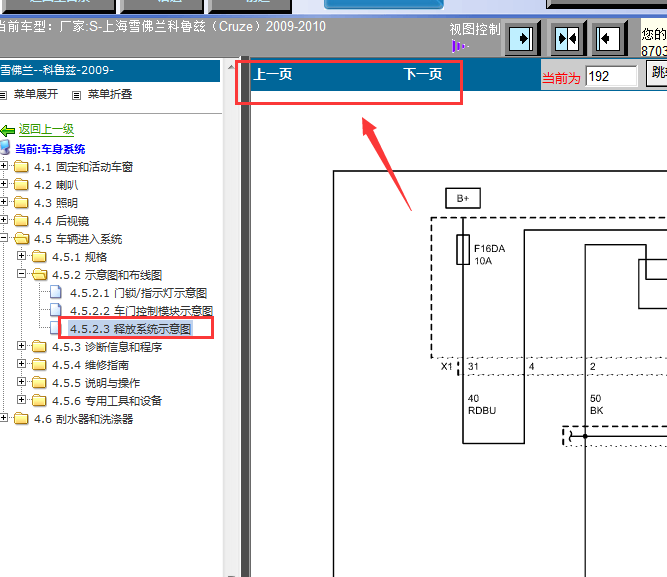Click the 4.6 wiper folder icon
667x577 pixels.
coord(21,418)
